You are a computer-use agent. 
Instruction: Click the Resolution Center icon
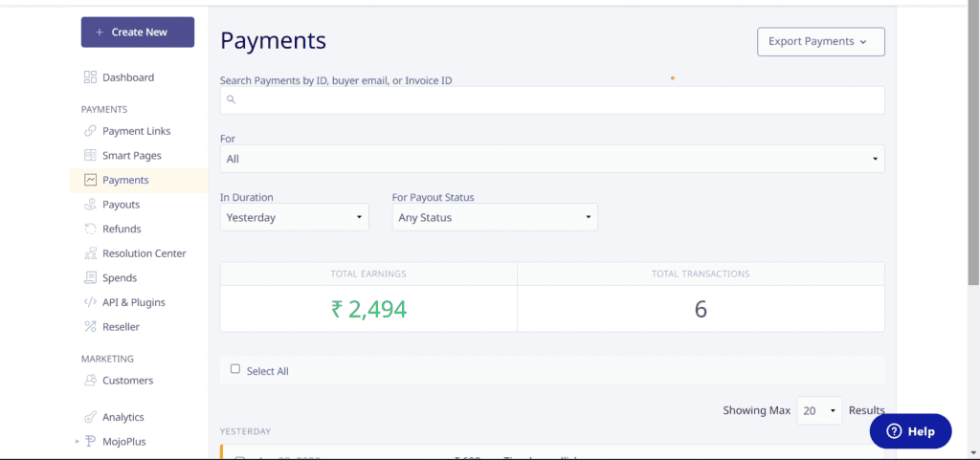pyautogui.click(x=90, y=253)
